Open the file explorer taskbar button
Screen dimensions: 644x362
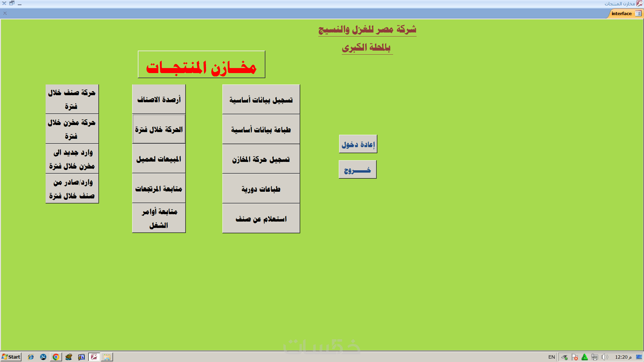click(107, 357)
